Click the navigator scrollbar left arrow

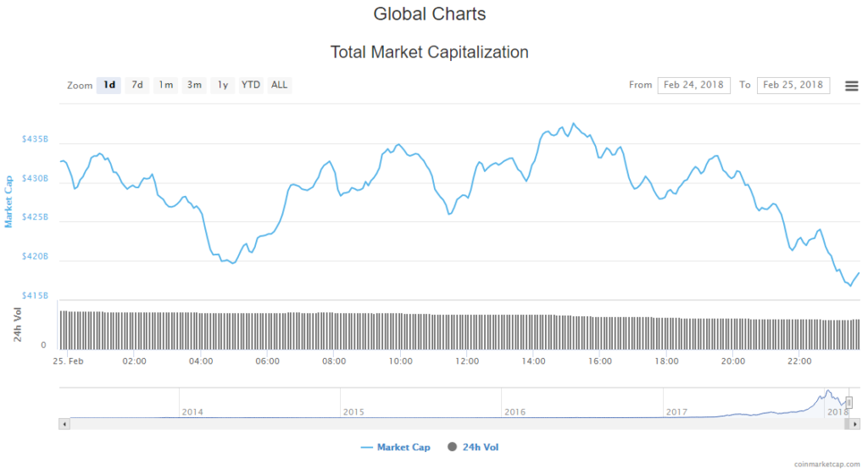pos(64,422)
